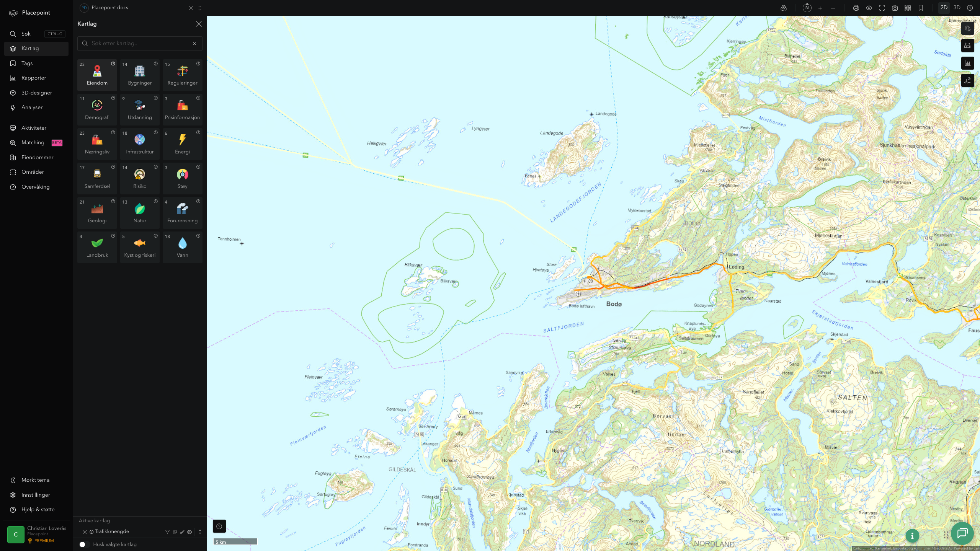This screenshot has height=551, width=980.
Task: Open the Eiendom map layer category
Action: [97, 75]
